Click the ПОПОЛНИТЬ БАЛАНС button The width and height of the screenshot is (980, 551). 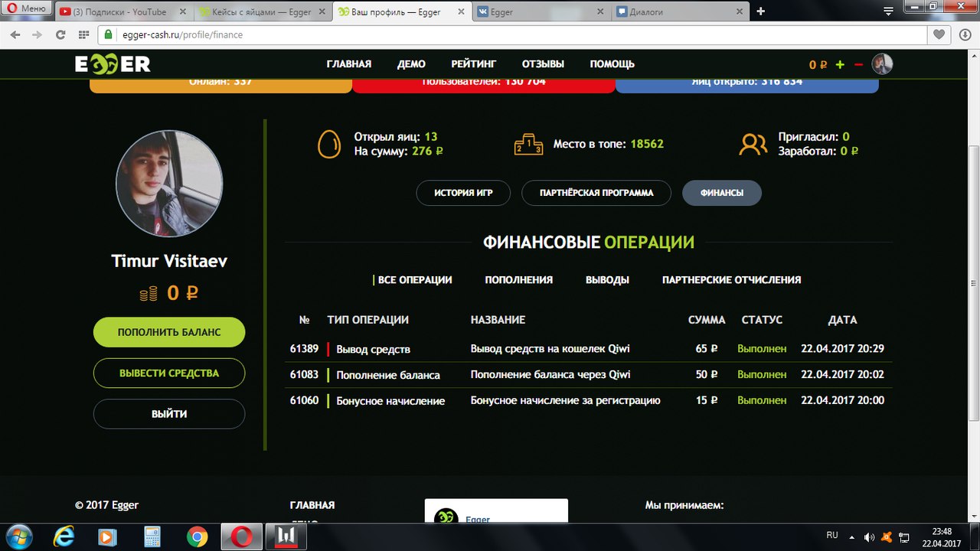(169, 332)
